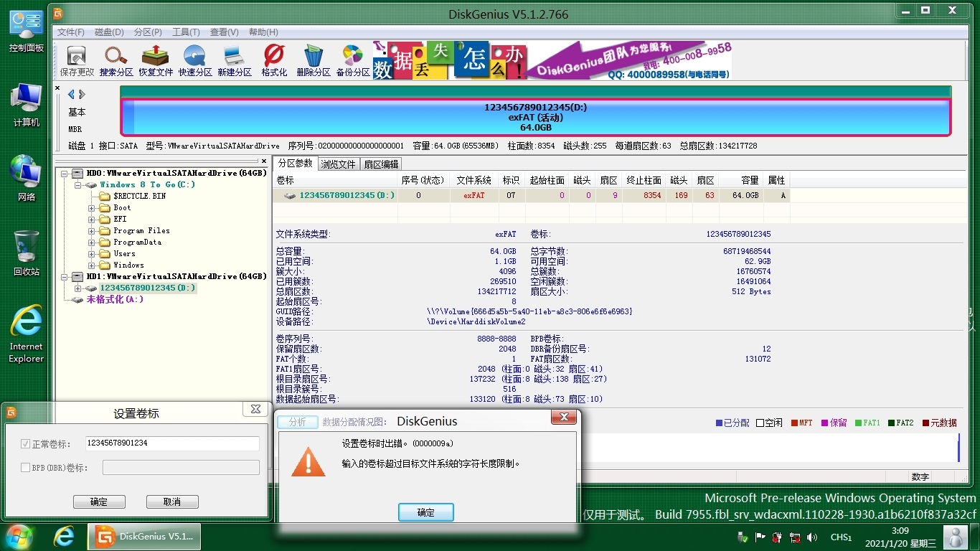The image size is (980, 551).
Task: Switch to the 浏览文件 tab
Action: coord(339,164)
